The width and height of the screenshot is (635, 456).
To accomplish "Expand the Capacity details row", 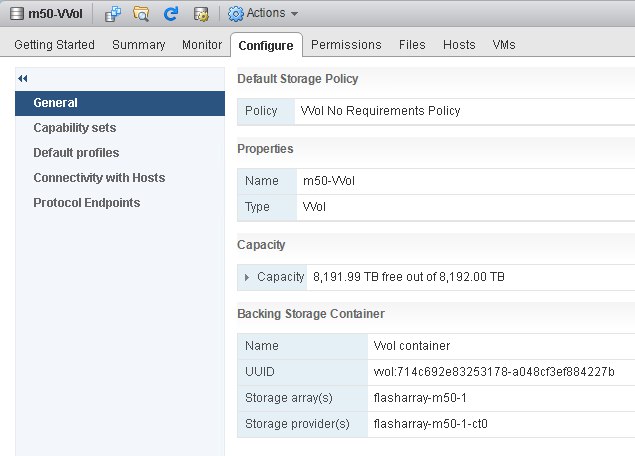I will (x=247, y=277).
